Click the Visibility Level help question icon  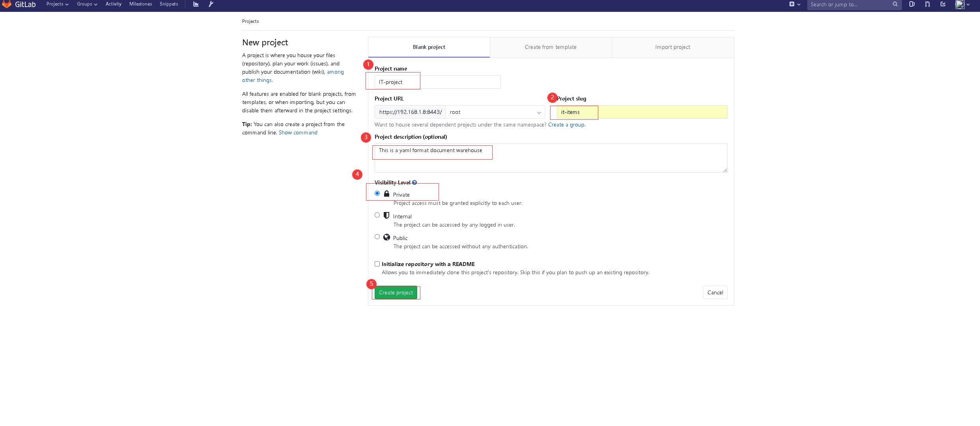point(414,182)
